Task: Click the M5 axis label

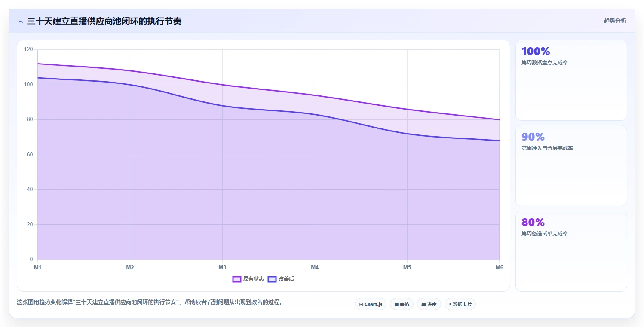Action: 407,267
